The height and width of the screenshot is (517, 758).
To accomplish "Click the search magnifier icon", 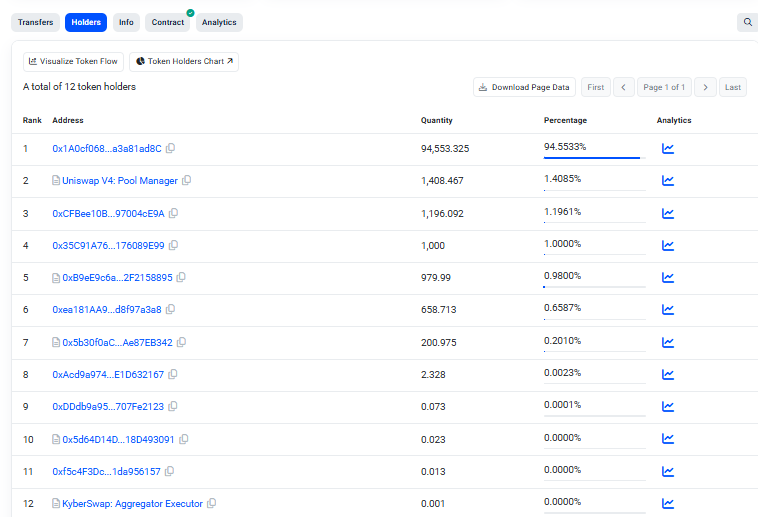I will 747,22.
